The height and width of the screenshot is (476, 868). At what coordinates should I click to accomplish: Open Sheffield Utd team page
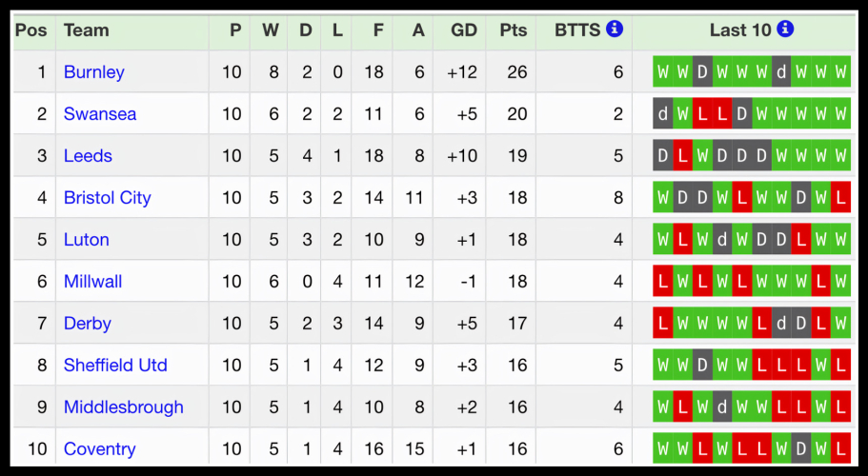[115, 365]
